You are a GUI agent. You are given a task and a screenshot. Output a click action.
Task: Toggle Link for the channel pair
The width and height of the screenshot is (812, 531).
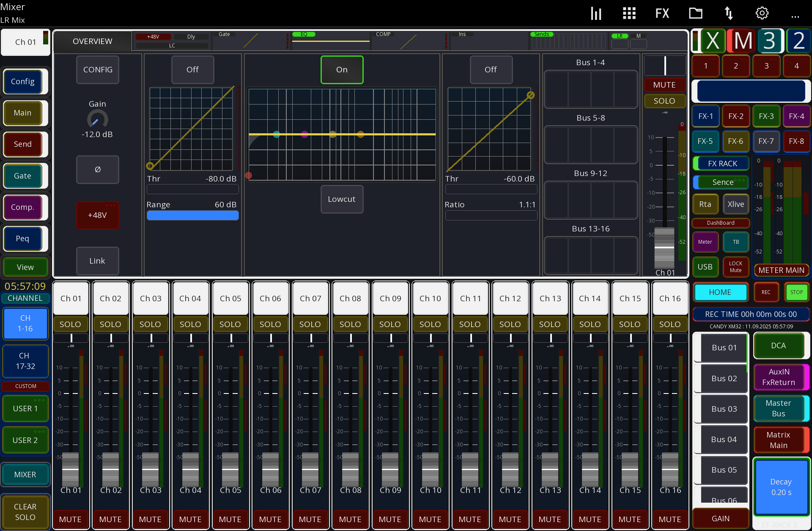coord(97,261)
